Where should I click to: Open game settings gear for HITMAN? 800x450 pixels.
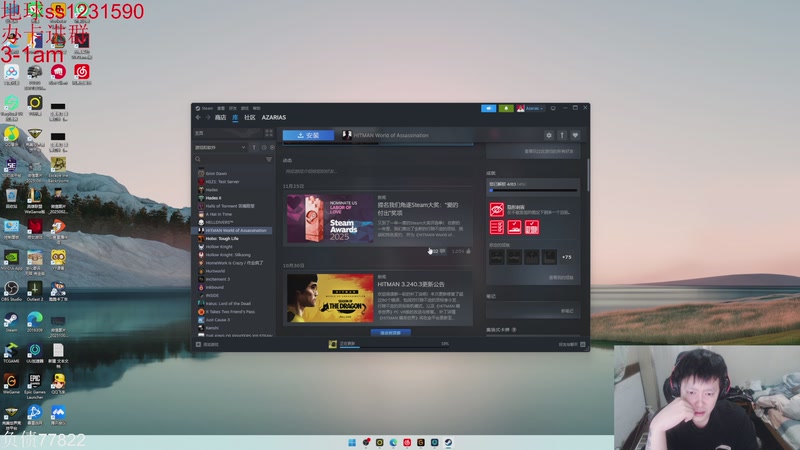[x=549, y=135]
